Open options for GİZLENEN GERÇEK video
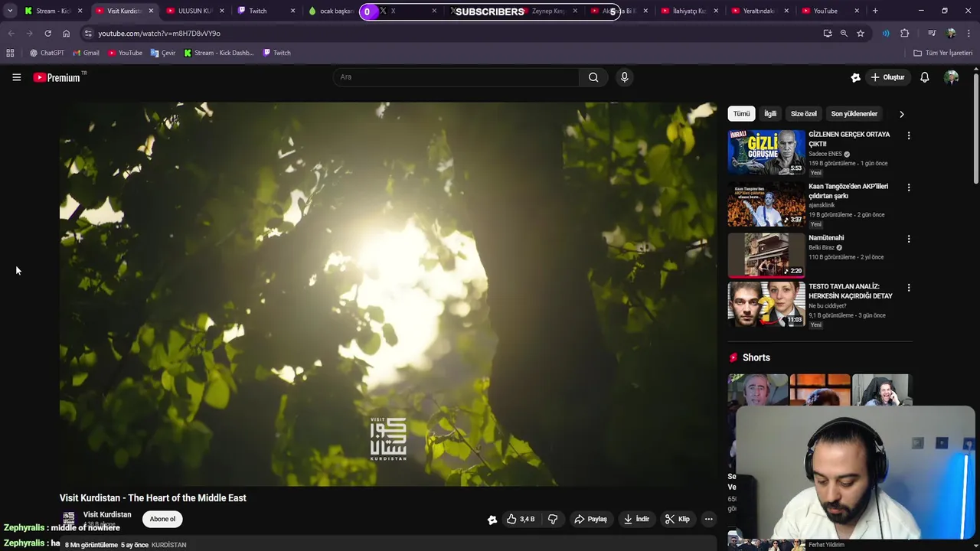 909,135
